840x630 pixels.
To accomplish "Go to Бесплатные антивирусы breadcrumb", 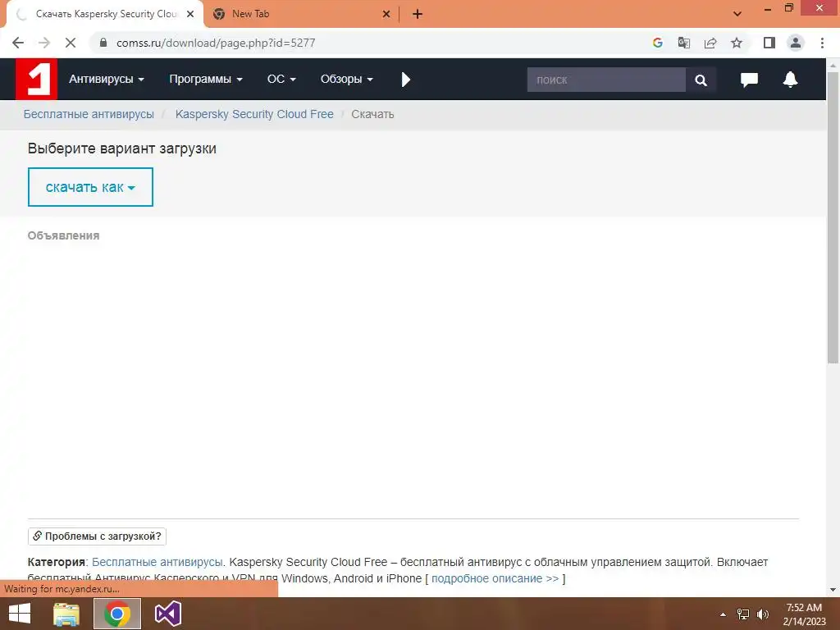I will point(89,114).
